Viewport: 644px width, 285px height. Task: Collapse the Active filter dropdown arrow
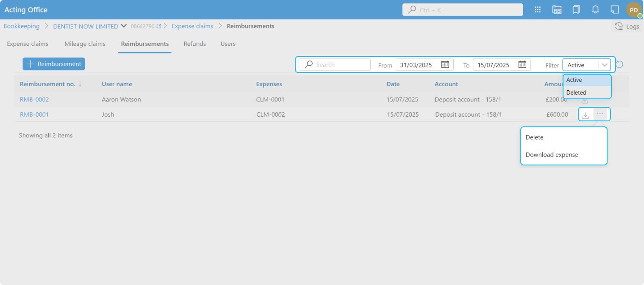604,65
